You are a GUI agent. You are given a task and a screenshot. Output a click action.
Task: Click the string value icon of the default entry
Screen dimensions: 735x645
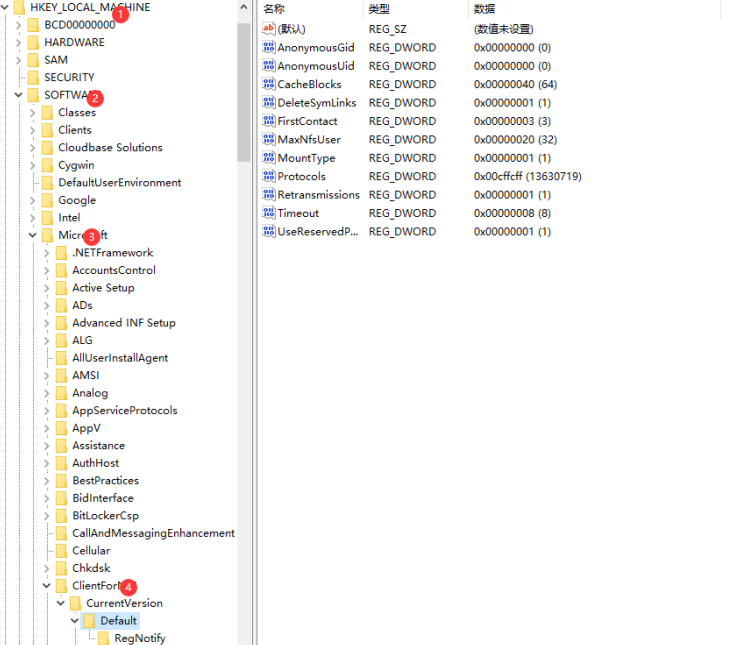[x=269, y=29]
